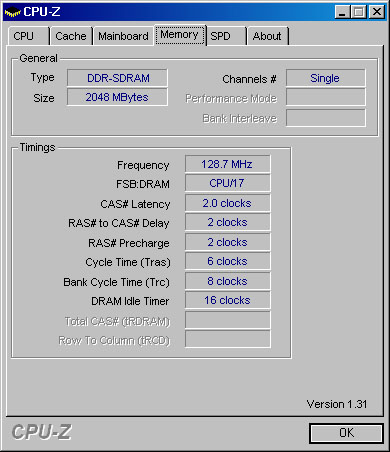390x452 pixels.
Task: Click the 2048 MBytes size value
Action: pyautogui.click(x=117, y=97)
